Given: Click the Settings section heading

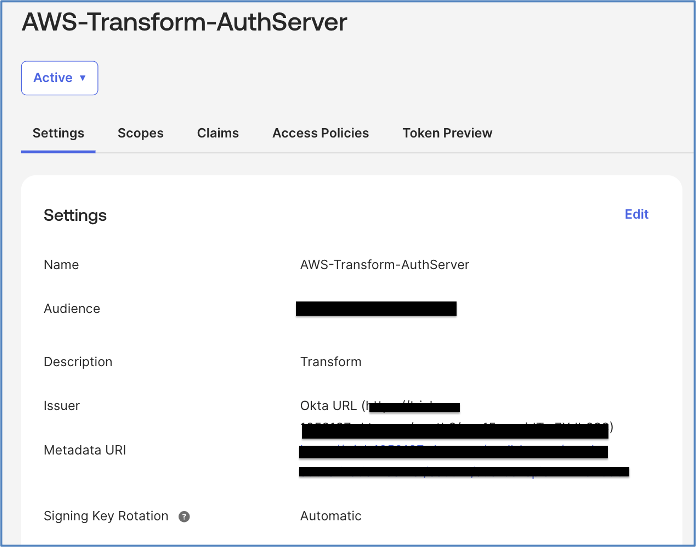Looking at the screenshot, I should pyautogui.click(x=75, y=216).
